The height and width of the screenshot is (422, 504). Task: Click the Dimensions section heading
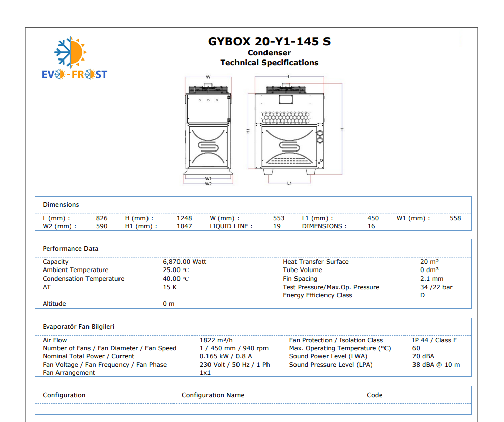click(x=61, y=205)
